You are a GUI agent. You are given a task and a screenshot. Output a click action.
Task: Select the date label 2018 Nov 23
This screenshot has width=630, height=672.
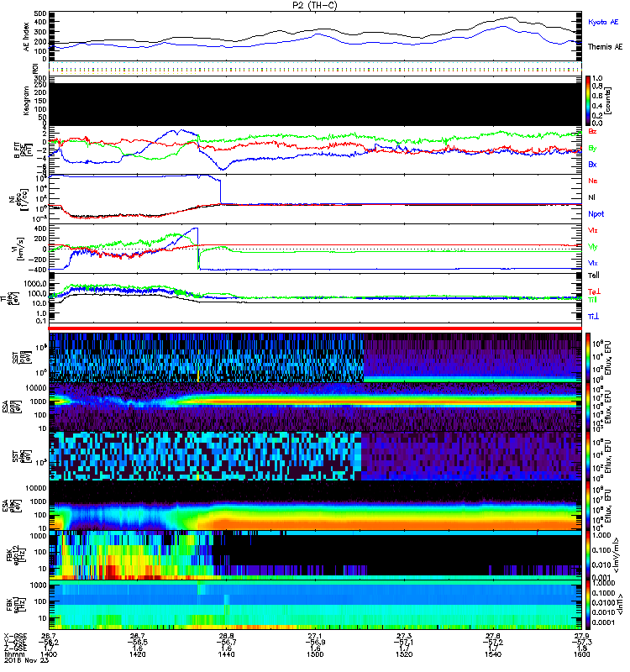pos(26,660)
